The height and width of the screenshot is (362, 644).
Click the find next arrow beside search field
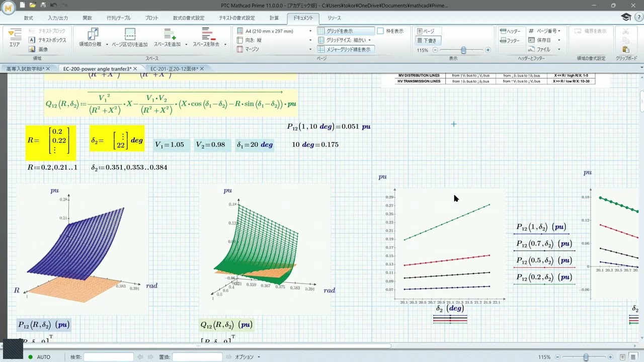coord(150,357)
